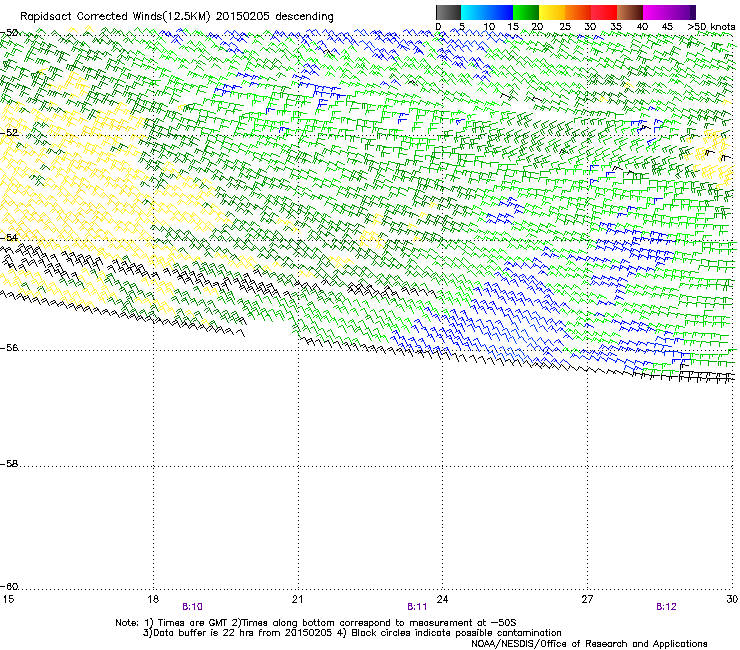Click the purple time label 'B:11'
This screenshot has width=740, height=650.
click(x=417, y=607)
